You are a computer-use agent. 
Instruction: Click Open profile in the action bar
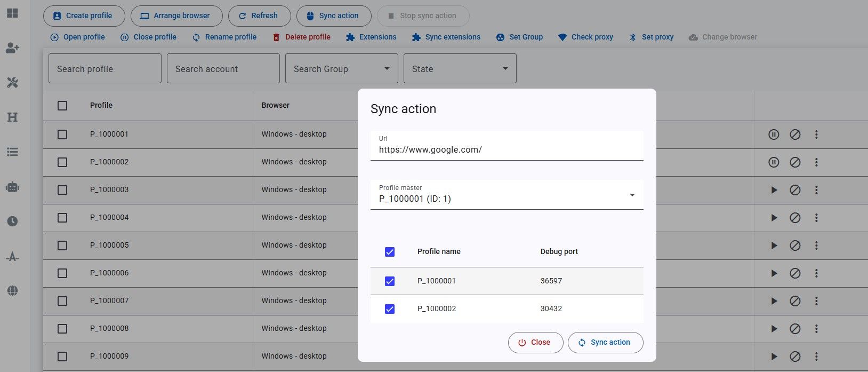coord(78,37)
